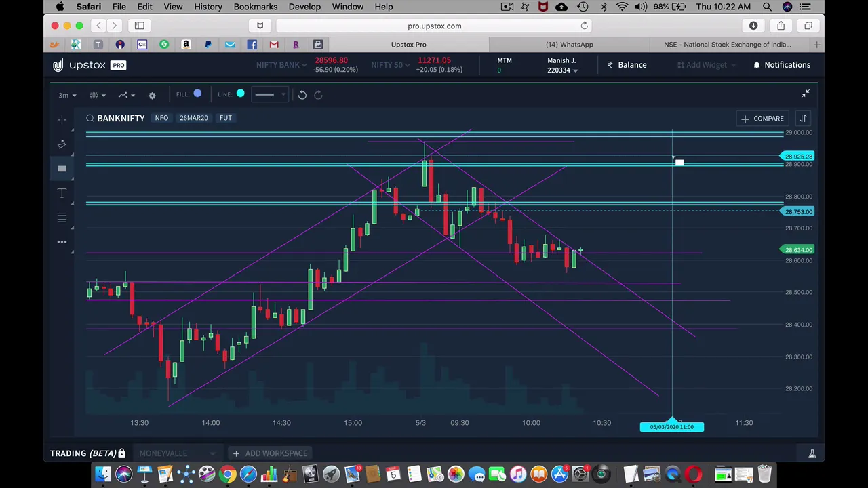The image size is (868, 488).
Task: Open Safari Bookmarks menu
Action: [x=255, y=7]
